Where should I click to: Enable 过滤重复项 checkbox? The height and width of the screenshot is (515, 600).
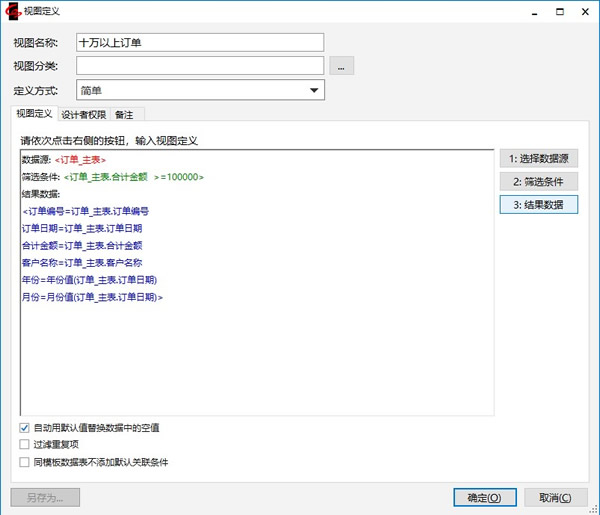25,445
